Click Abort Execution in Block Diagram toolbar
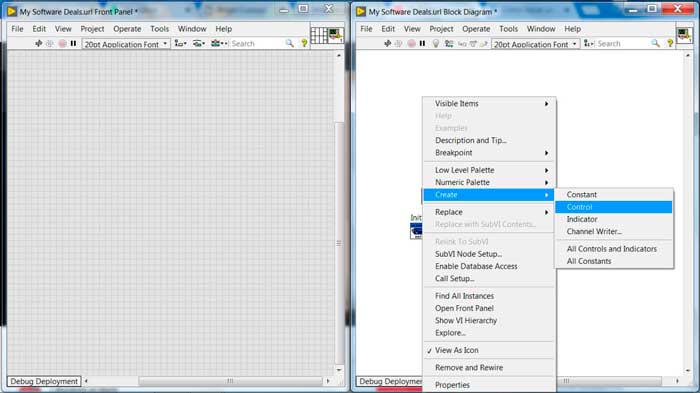The width and height of the screenshot is (700, 393). (x=411, y=43)
